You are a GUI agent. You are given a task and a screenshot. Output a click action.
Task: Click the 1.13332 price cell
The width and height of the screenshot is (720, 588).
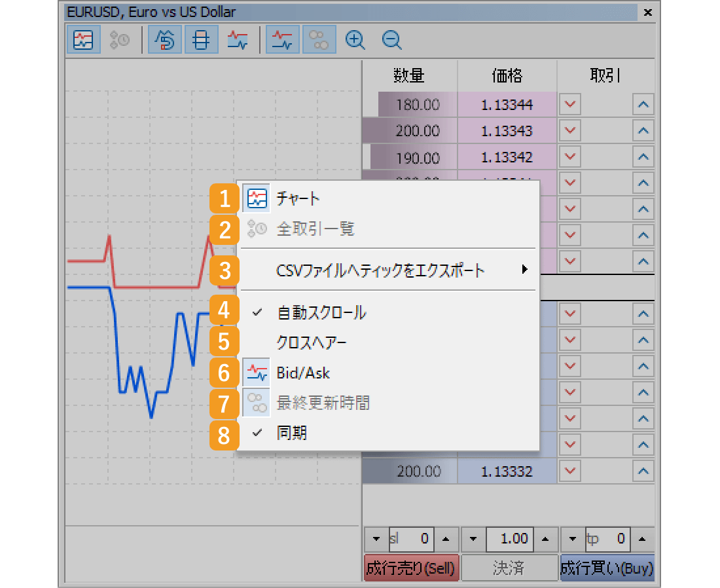coord(507,471)
